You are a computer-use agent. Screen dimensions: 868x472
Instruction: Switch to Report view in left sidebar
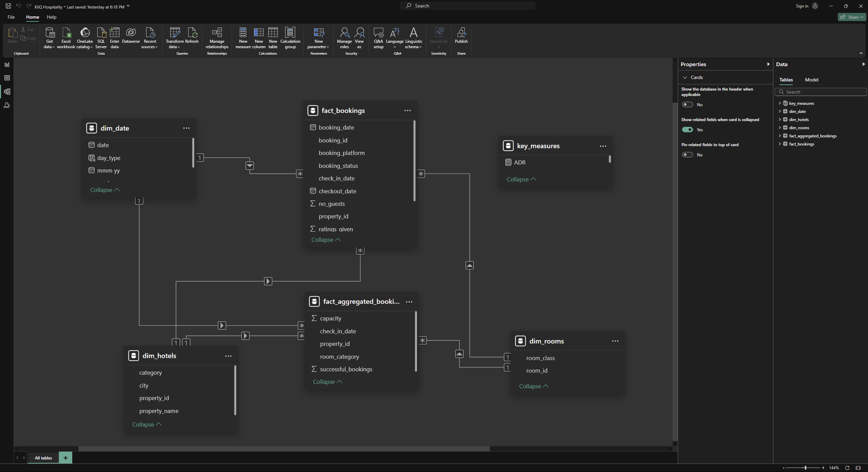(7, 65)
